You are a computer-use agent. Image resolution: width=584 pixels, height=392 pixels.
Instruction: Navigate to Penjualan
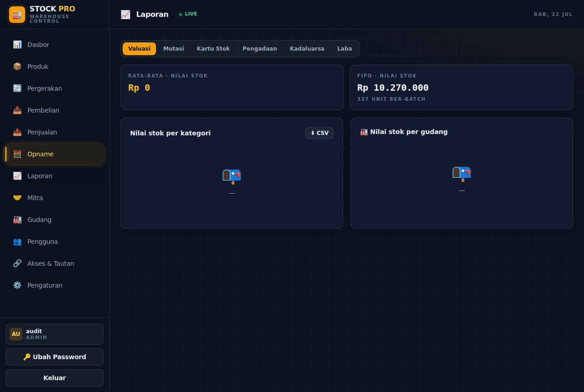coord(55,132)
